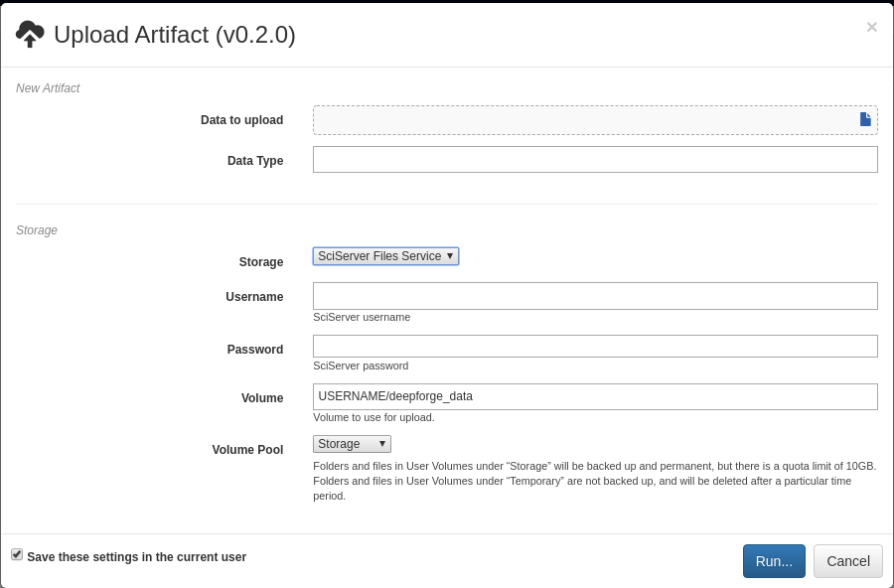The width and height of the screenshot is (894, 588).
Task: Click the SciServer Files Service selector arrow
Action: (x=450, y=255)
